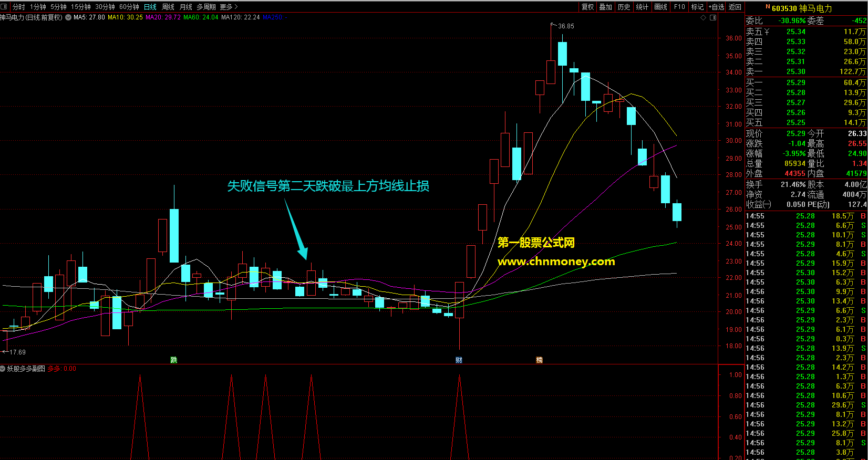The height and width of the screenshot is (460, 868).
Task: Click the MA10: 30.25 indicator label
Action: 125,17
